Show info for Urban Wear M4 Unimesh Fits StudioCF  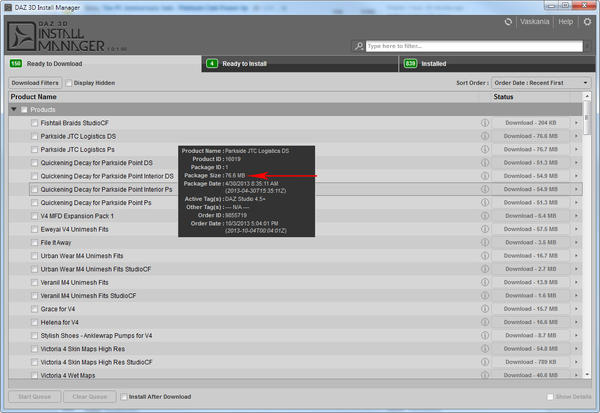pyautogui.click(x=485, y=269)
